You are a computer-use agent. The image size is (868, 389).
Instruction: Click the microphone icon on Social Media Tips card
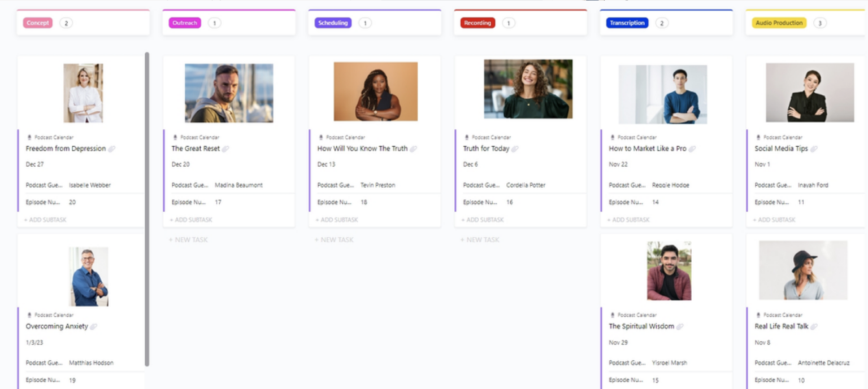[758, 137]
